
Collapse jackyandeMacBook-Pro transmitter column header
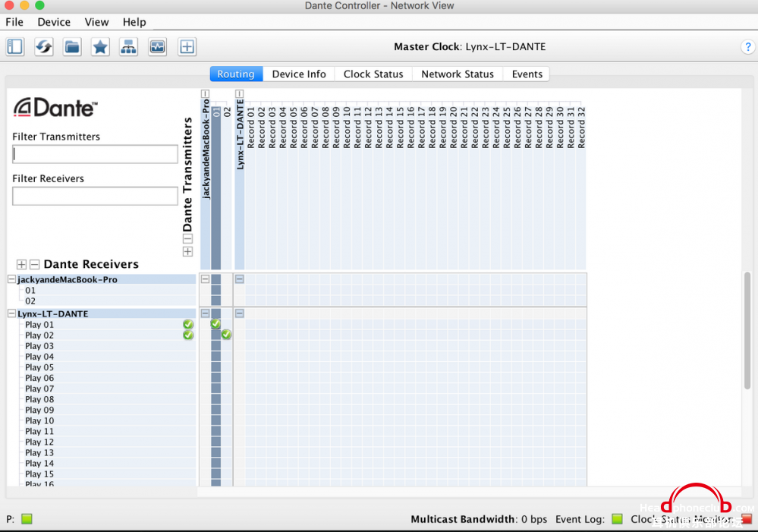(205, 93)
